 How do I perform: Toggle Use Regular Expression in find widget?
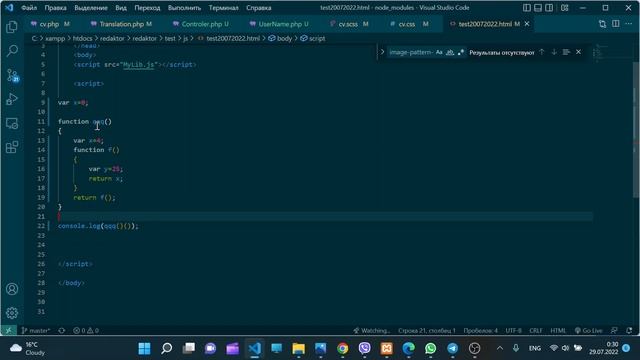pyautogui.click(x=461, y=52)
